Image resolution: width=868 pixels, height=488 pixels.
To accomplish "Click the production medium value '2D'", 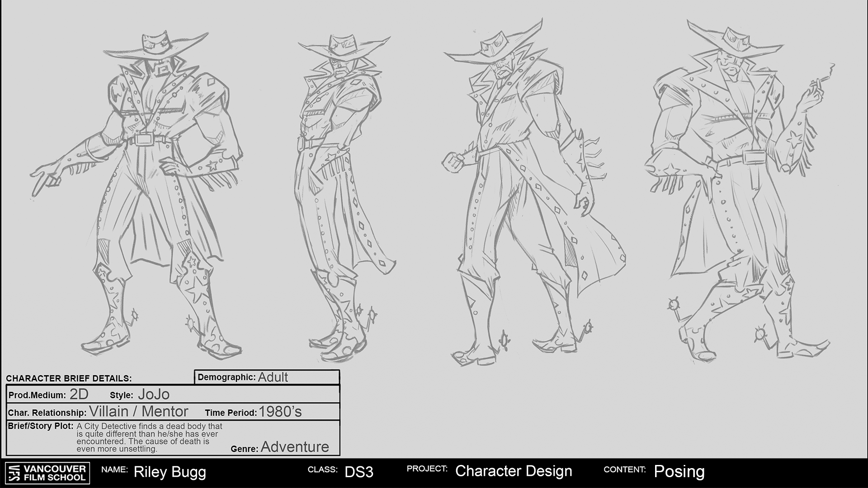I will coord(79,394).
